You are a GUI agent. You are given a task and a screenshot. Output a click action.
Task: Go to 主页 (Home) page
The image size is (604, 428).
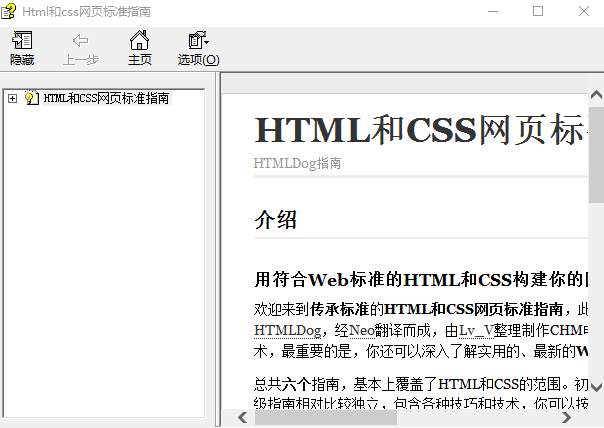click(x=139, y=41)
